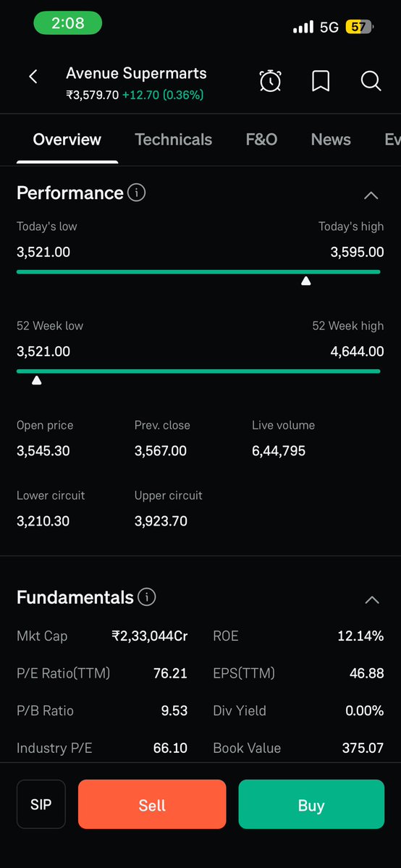Tap prev. close value 3,567.00
This screenshot has width=401, height=868.
pyautogui.click(x=161, y=451)
